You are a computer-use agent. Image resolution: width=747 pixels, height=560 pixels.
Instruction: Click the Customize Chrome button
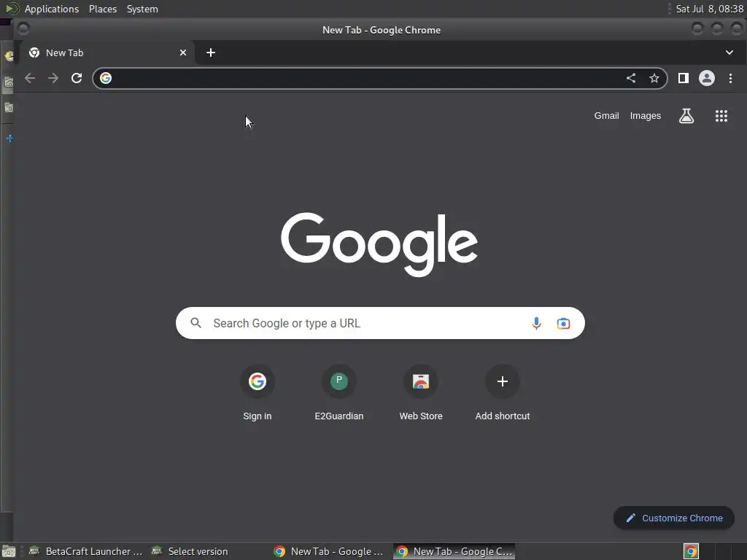(x=673, y=518)
